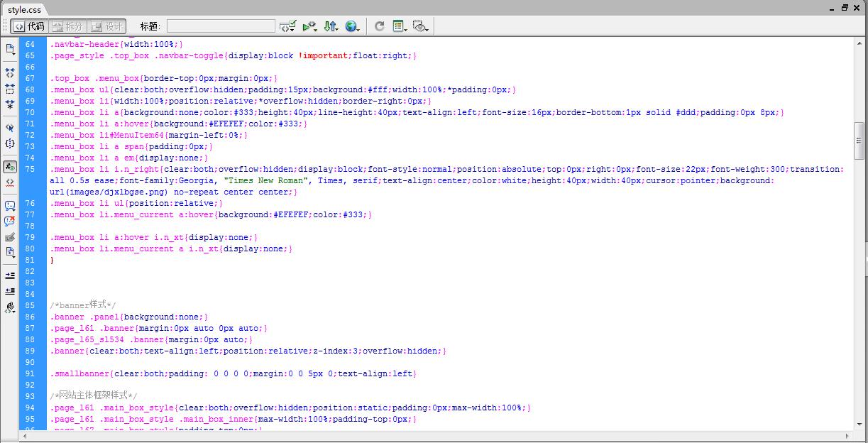Viewport: 868px width, 443px height.
Task: Open the Format Source Code menu
Action: click(10, 307)
